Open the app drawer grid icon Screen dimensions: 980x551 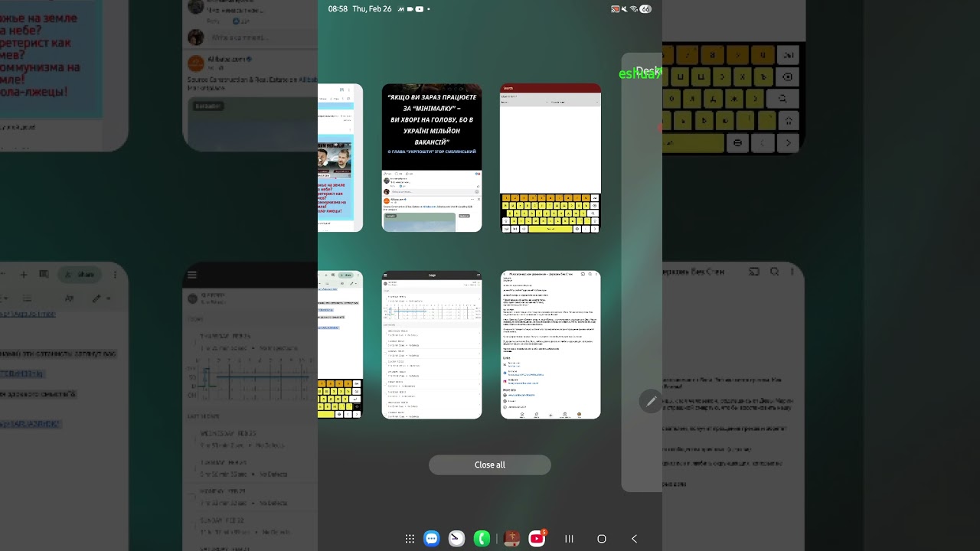[x=410, y=539]
